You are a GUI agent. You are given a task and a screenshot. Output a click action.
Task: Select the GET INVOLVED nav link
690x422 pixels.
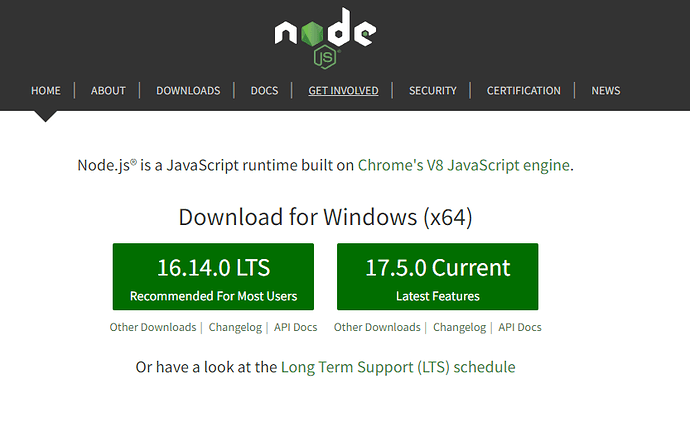343,91
